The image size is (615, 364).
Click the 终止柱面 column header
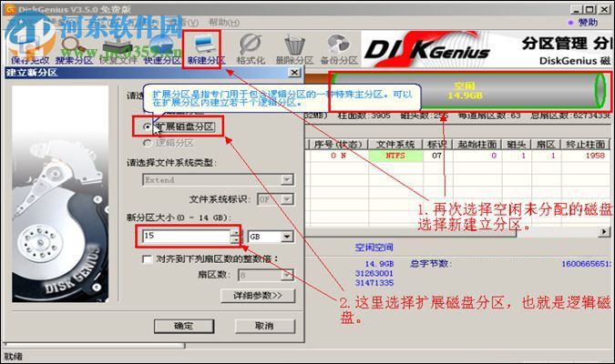coord(585,145)
